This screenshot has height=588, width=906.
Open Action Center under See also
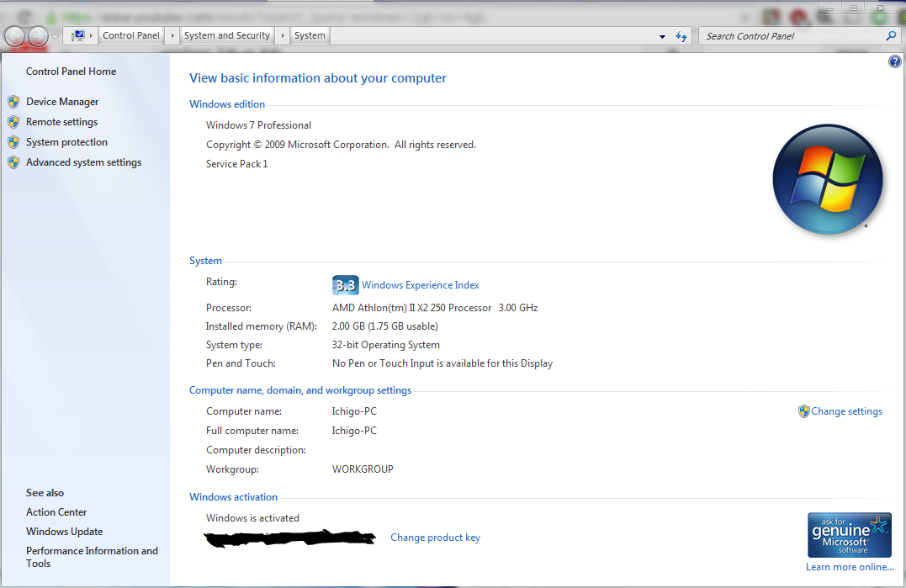pyautogui.click(x=56, y=511)
